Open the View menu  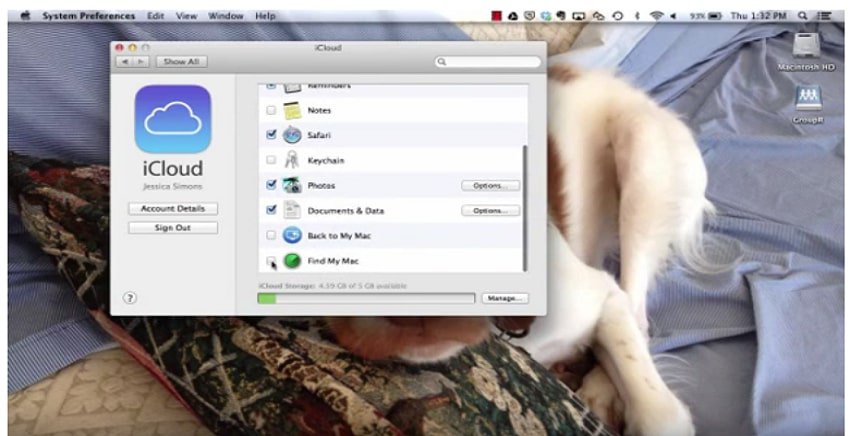186,16
